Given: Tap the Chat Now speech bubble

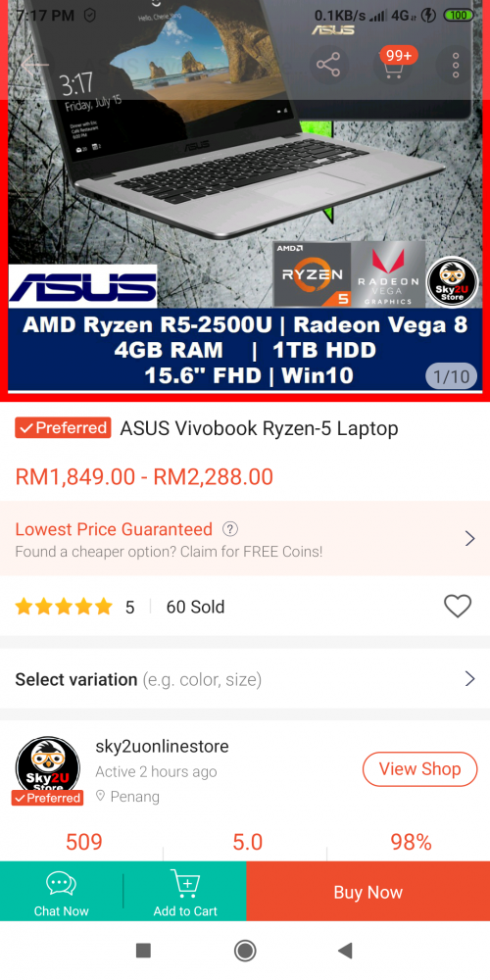Looking at the screenshot, I should click(61, 884).
